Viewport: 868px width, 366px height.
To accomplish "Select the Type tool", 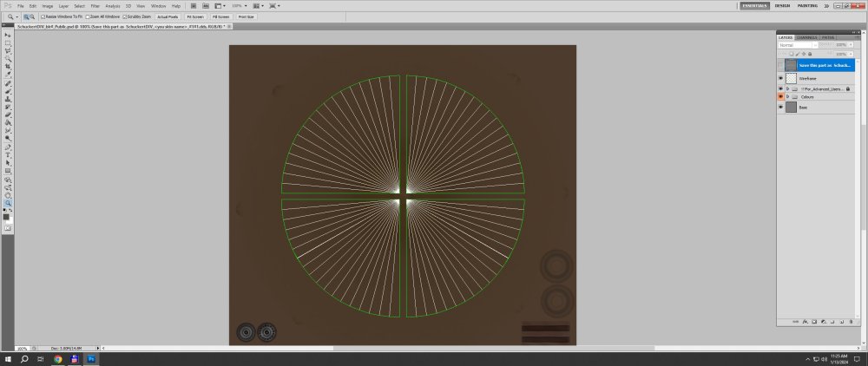I will 8,154.
